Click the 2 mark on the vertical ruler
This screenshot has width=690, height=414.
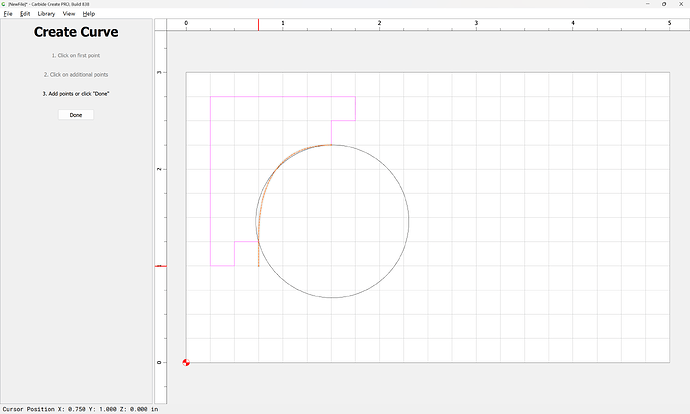pos(159,169)
